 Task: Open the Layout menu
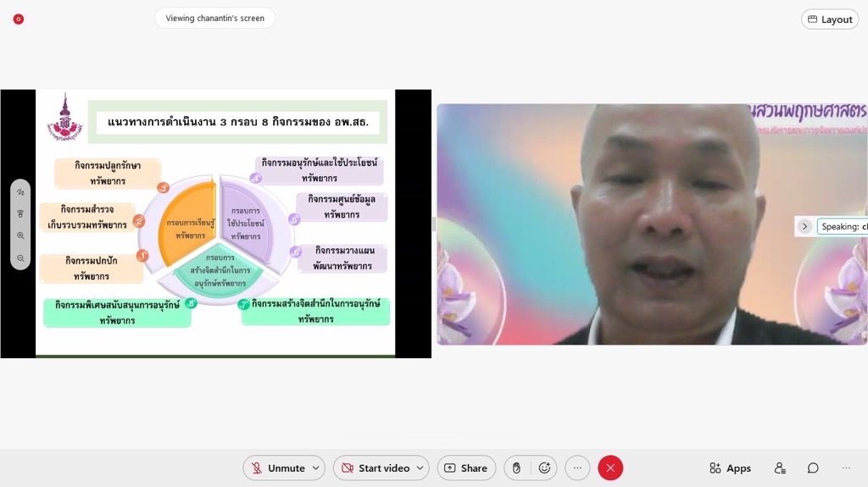[830, 19]
